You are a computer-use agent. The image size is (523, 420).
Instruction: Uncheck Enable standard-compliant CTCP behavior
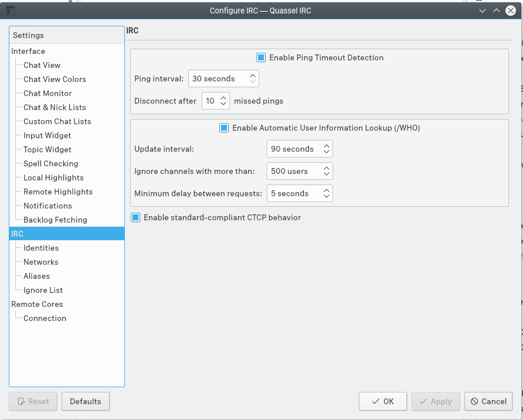[x=135, y=217]
